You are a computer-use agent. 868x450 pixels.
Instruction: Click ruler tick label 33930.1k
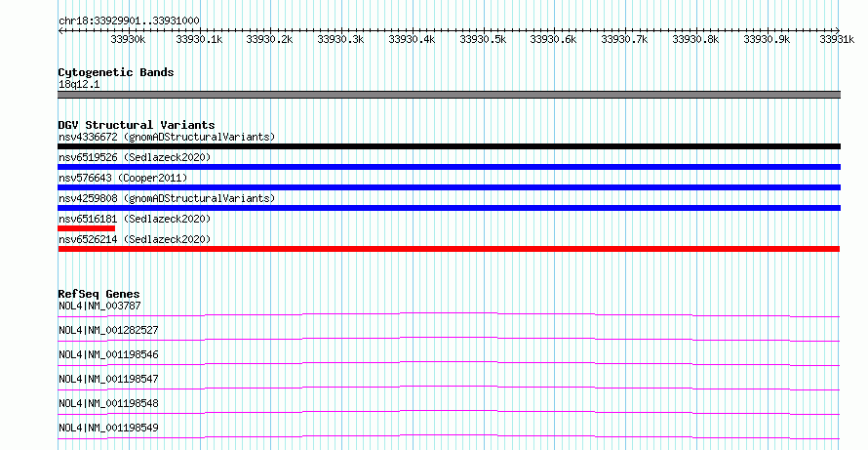199,39
